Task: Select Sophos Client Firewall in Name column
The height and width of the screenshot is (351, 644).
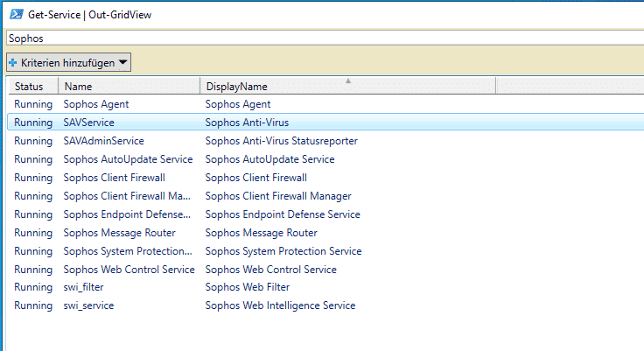Action: (x=114, y=178)
